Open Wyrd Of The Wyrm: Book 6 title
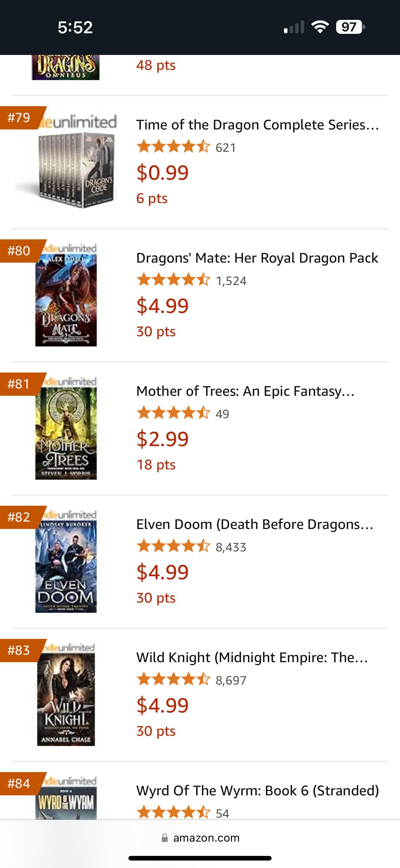Viewport: 400px width, 868px height. [x=258, y=790]
